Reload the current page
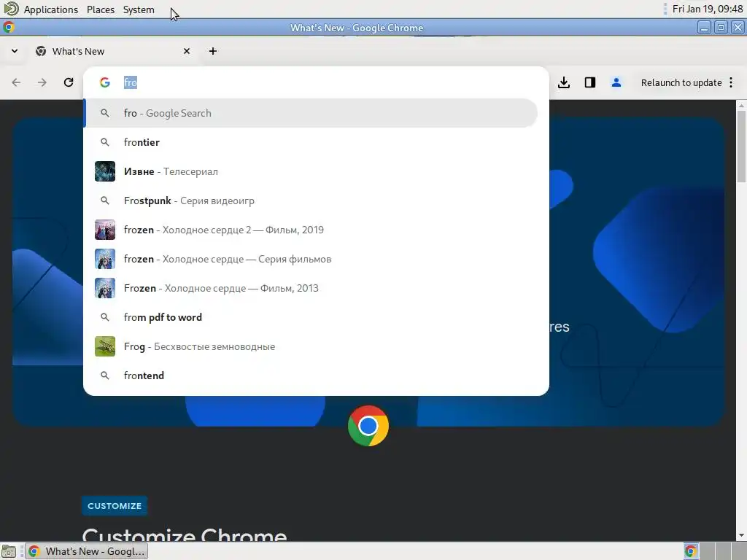The height and width of the screenshot is (560, 747). [69, 82]
